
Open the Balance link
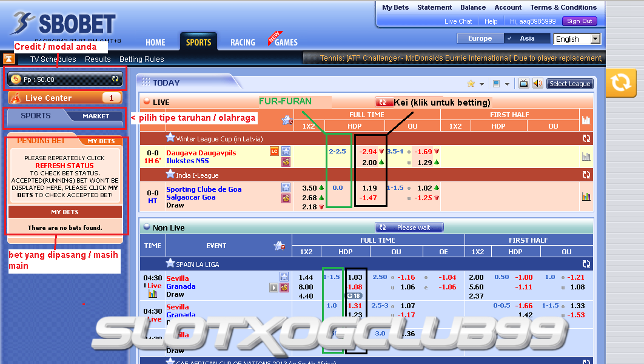click(473, 7)
